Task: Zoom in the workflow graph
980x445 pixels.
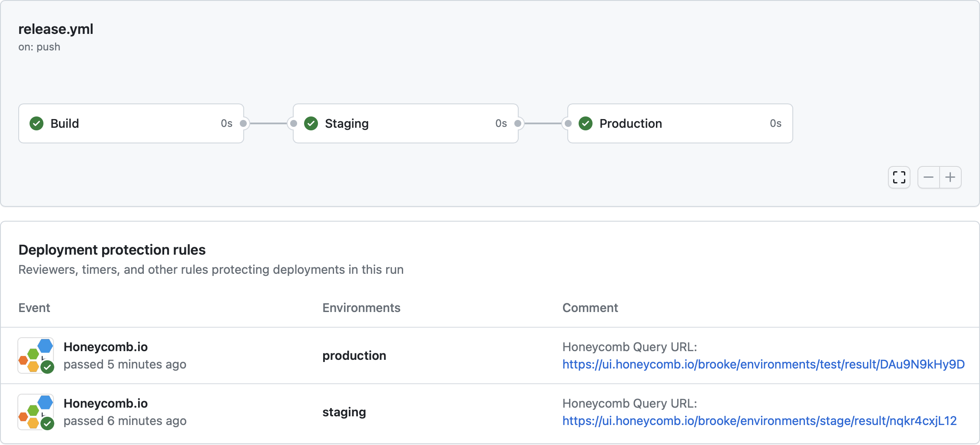Action: (950, 177)
